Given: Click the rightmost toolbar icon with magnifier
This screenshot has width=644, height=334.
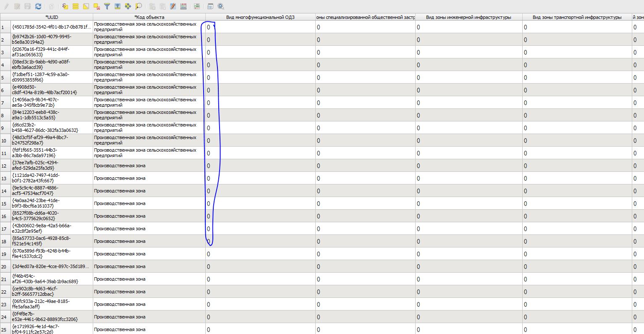Looking at the screenshot, I should point(221,6).
